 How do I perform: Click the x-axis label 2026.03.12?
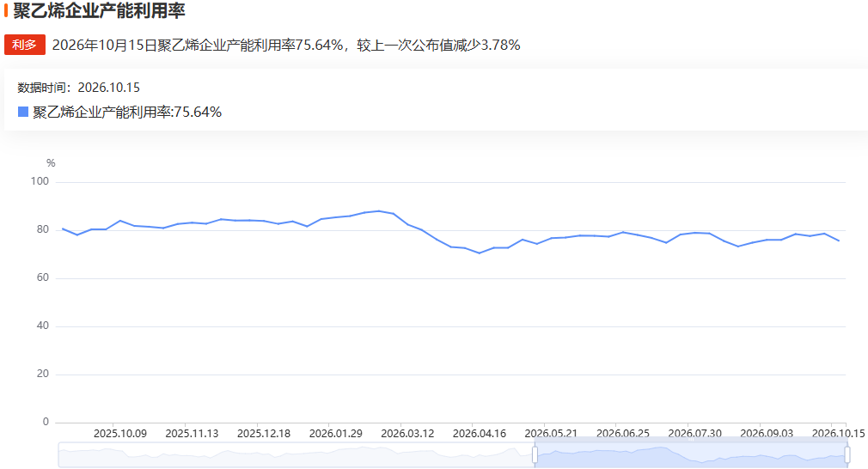click(407, 434)
